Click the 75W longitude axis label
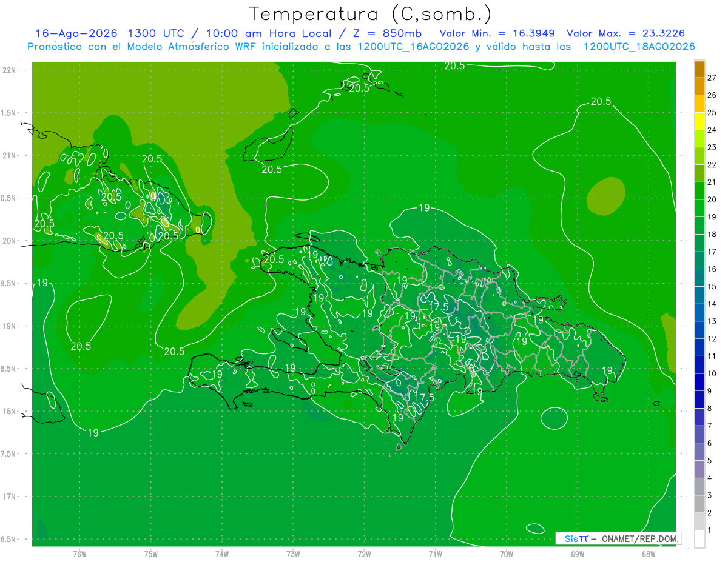728x562 pixels. [x=151, y=554]
